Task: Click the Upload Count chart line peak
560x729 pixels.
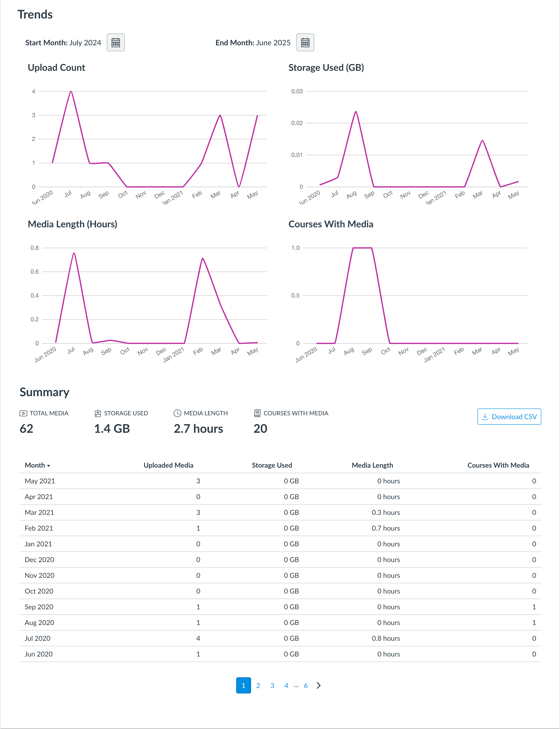Action: click(71, 91)
